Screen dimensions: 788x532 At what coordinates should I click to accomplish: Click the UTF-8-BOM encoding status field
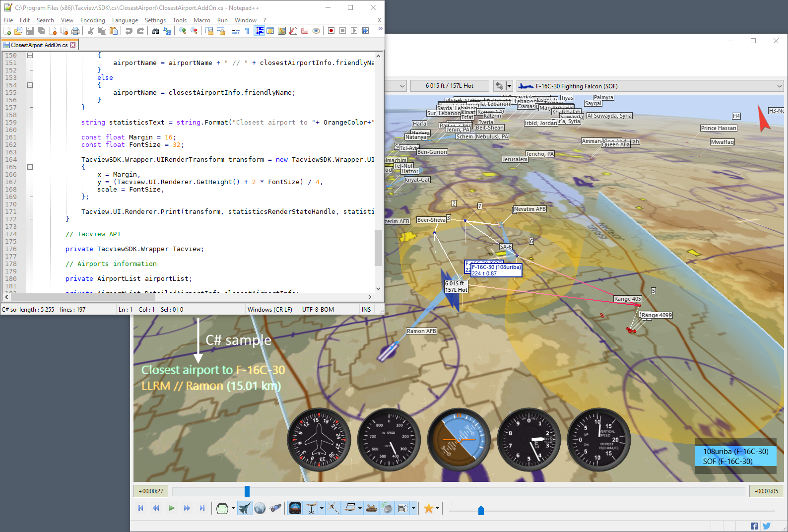coord(318,310)
